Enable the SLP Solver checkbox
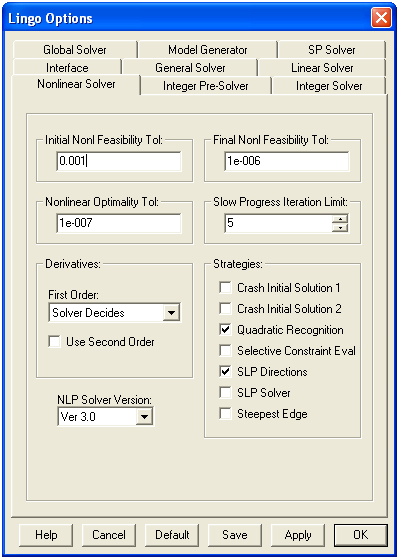This screenshot has width=400, height=560. tap(225, 393)
